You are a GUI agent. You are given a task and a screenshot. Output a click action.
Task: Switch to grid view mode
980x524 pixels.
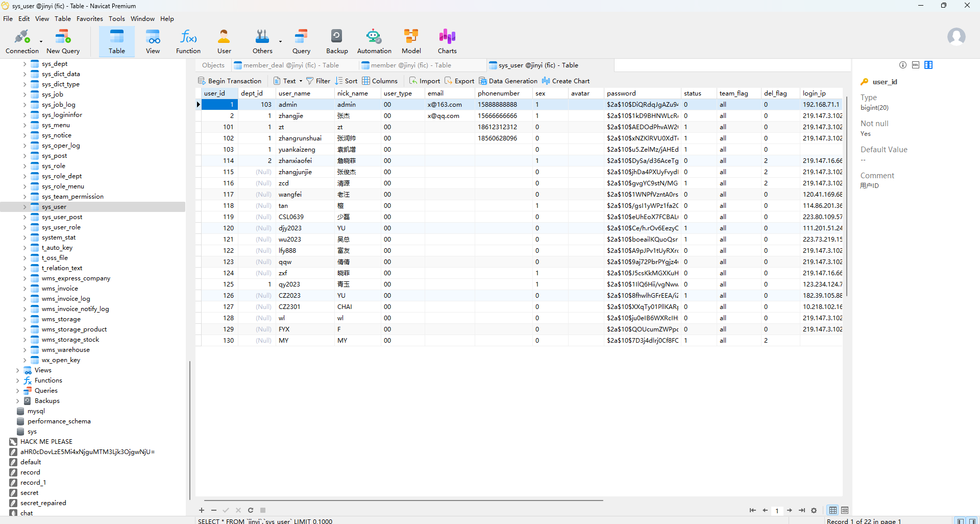coord(833,510)
